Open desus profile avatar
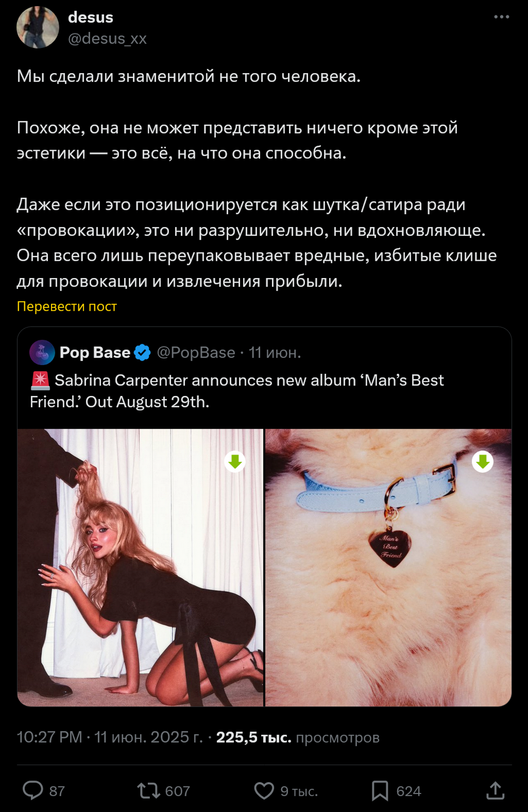Image resolution: width=528 pixels, height=812 pixels. coord(38,27)
